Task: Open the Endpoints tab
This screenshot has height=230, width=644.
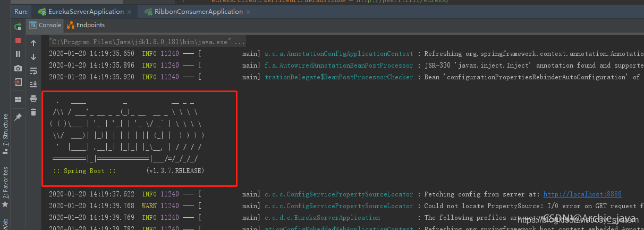Action: (86, 25)
